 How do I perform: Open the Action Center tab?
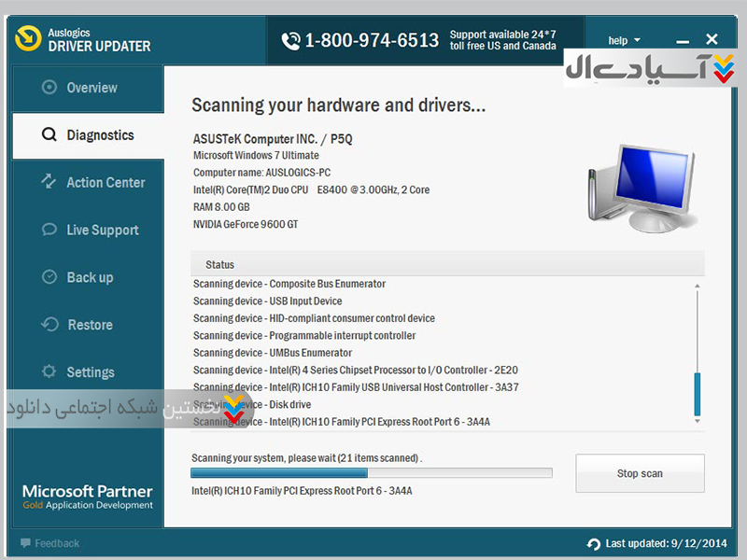(x=106, y=183)
